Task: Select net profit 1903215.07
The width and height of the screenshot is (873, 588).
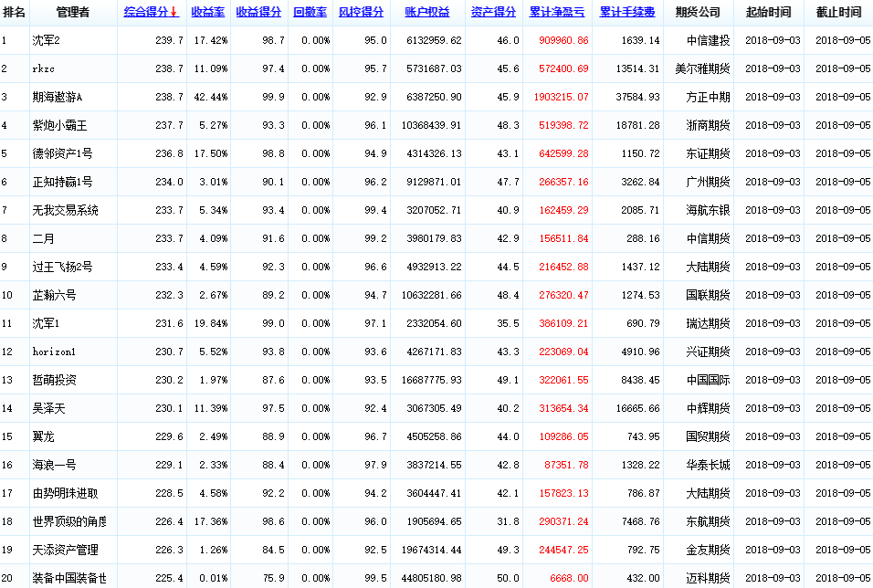Action: pos(562,98)
